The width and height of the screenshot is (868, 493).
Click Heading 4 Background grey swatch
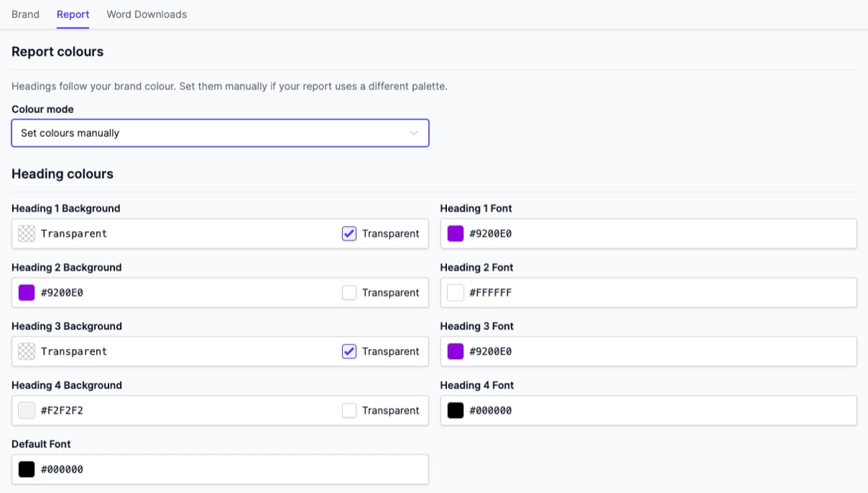(x=27, y=410)
